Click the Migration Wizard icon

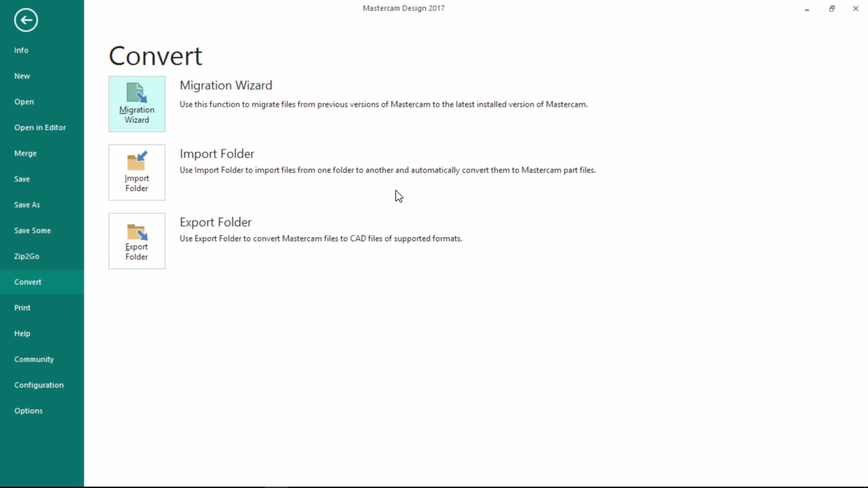click(x=137, y=103)
